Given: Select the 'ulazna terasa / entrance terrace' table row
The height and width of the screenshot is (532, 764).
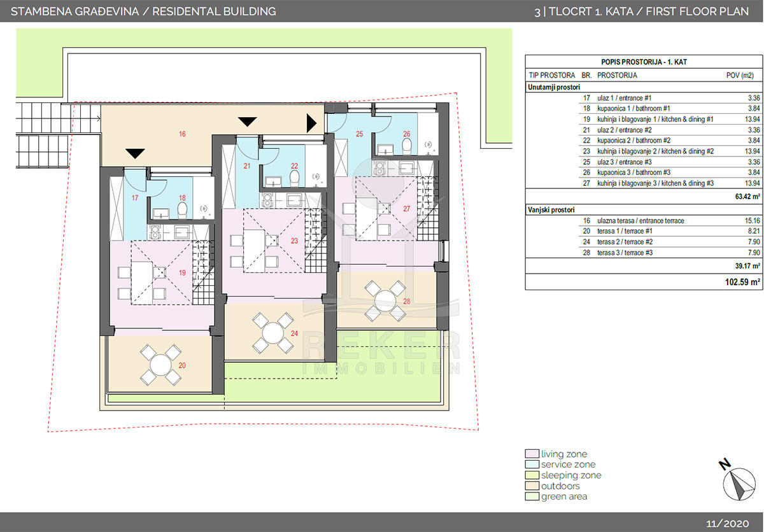Looking at the screenshot, I should click(644, 221).
